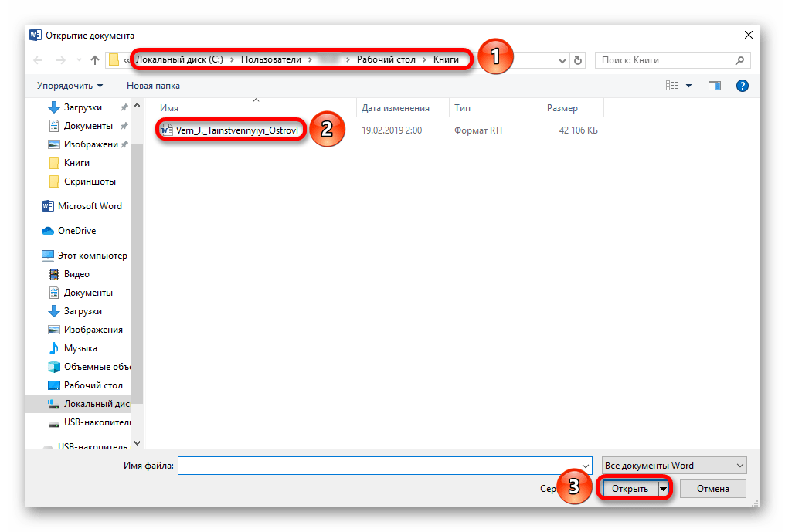The image size is (785, 532).
Task: Go up one folder level
Action: (x=95, y=60)
